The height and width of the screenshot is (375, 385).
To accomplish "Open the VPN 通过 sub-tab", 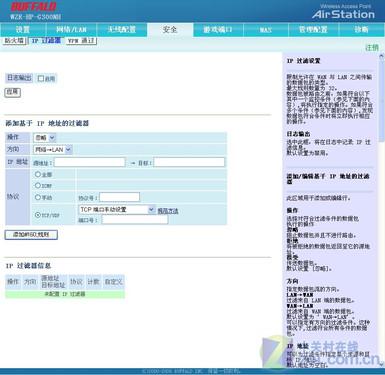I will pyautogui.click(x=81, y=41).
